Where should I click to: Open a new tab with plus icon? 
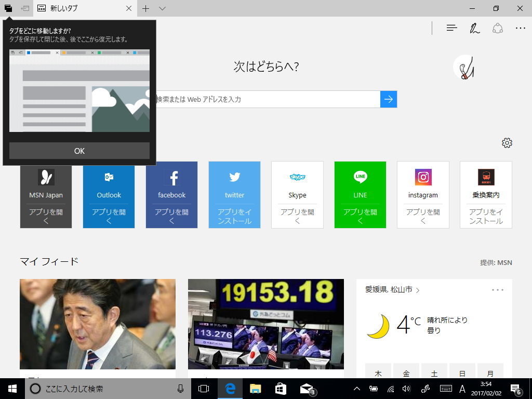[x=146, y=8]
